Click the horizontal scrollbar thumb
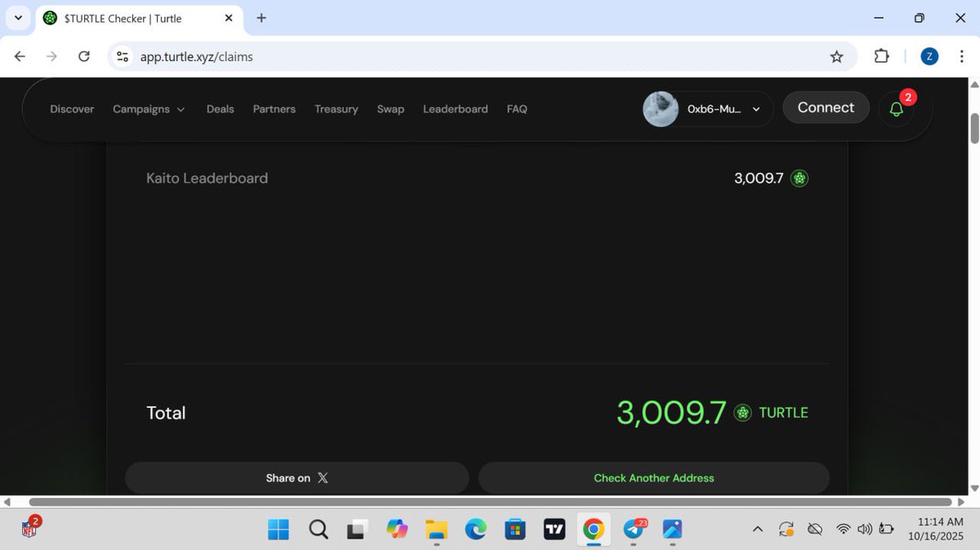Image resolution: width=980 pixels, height=550 pixels. (490, 502)
